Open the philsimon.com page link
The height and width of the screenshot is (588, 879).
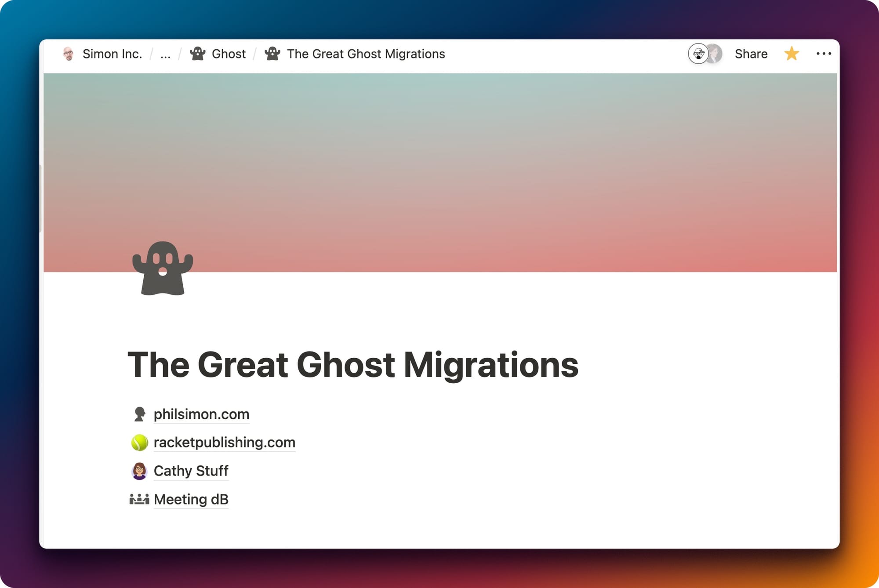pos(201,414)
